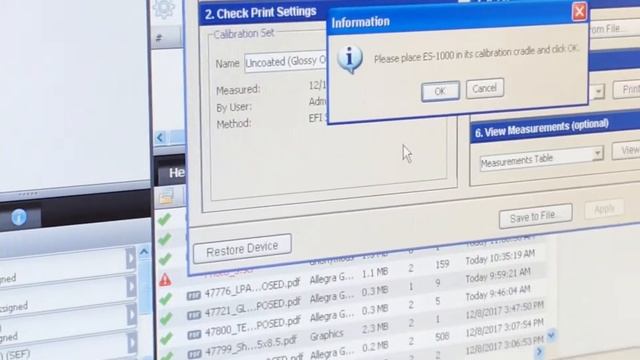Select job 47799_Sh...5x8.5.pdf
Image resolution: width=640 pixels, height=360 pixels.
pos(251,346)
